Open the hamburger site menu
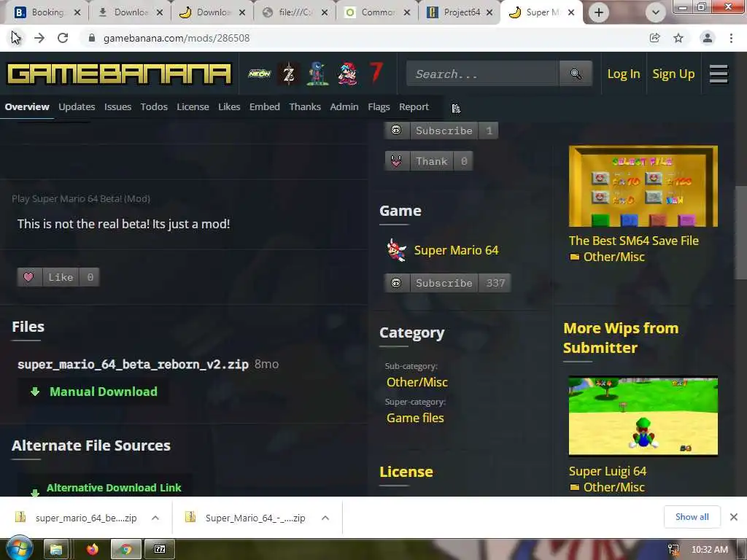The height and width of the screenshot is (560, 747). [x=719, y=74]
